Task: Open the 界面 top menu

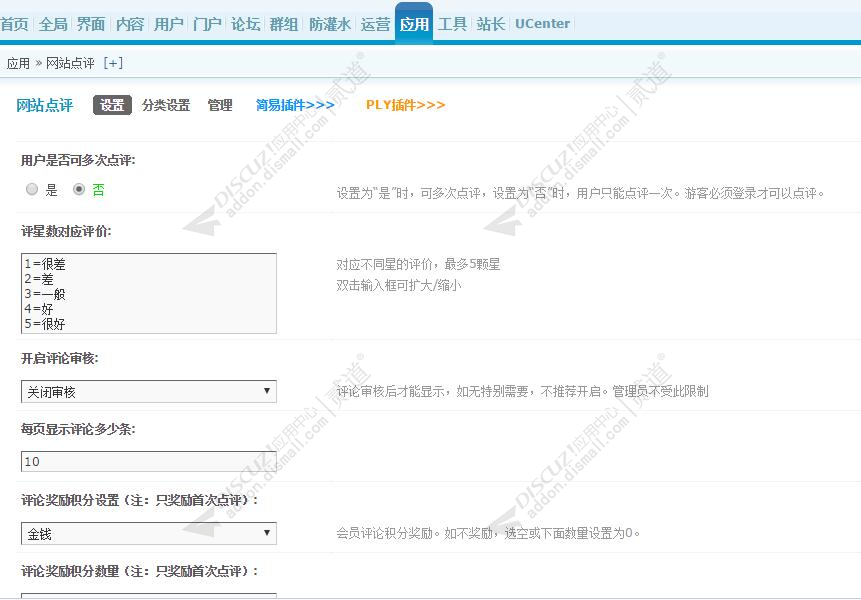Action: (x=91, y=24)
